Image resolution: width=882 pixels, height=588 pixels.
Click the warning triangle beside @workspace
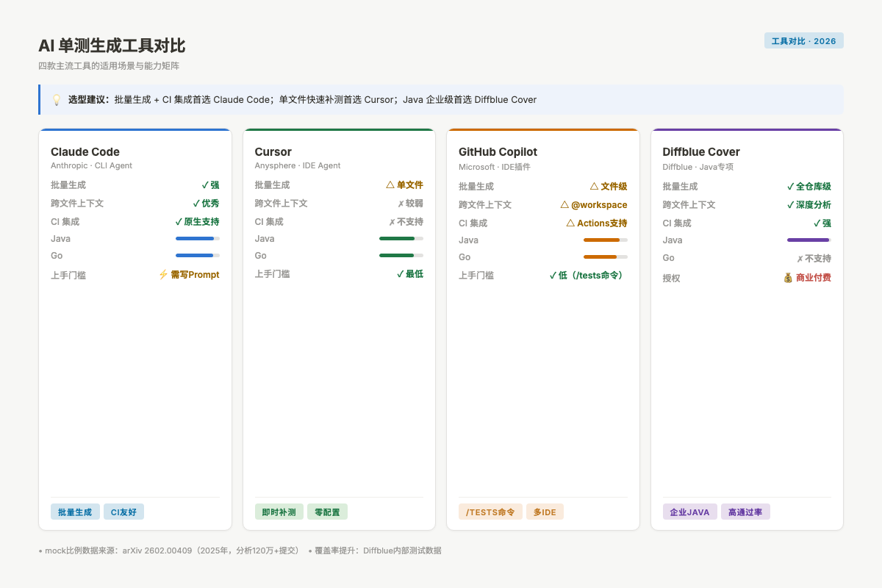[564, 205]
